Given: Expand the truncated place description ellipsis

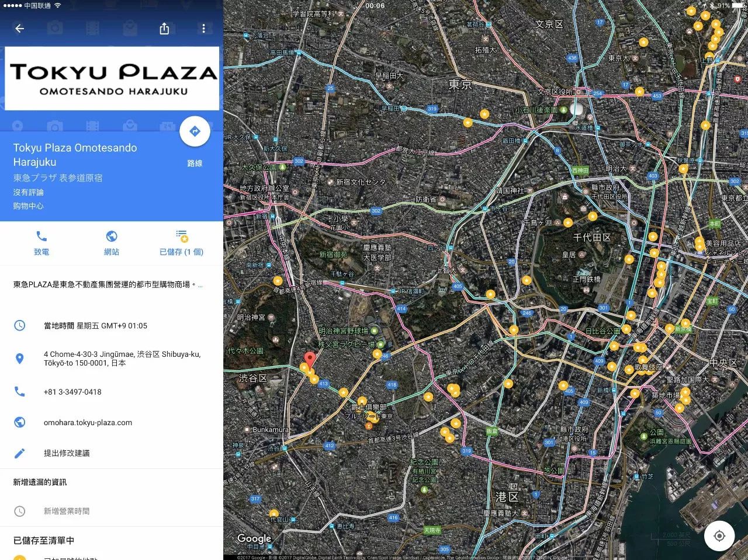Looking at the screenshot, I should [x=200, y=285].
